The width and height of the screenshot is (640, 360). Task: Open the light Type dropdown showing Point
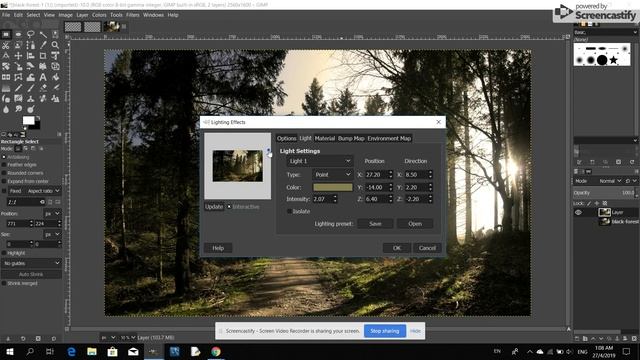tap(333, 174)
